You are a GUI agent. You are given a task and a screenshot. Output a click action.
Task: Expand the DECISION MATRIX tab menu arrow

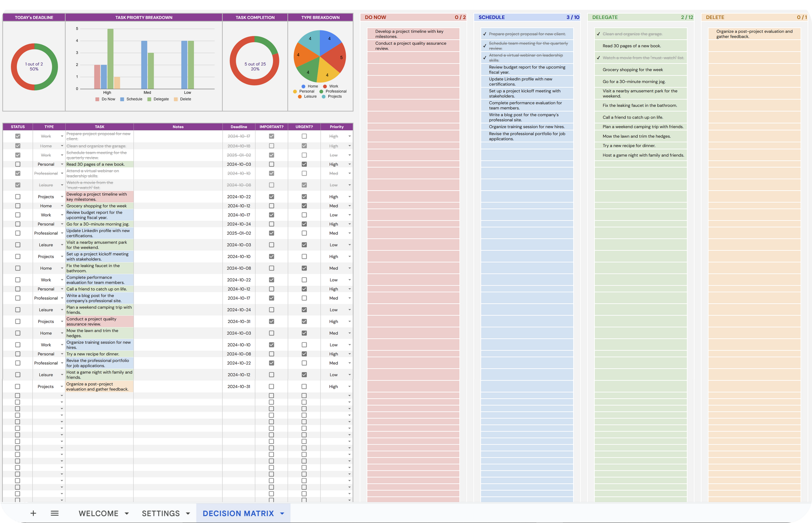[x=282, y=514]
